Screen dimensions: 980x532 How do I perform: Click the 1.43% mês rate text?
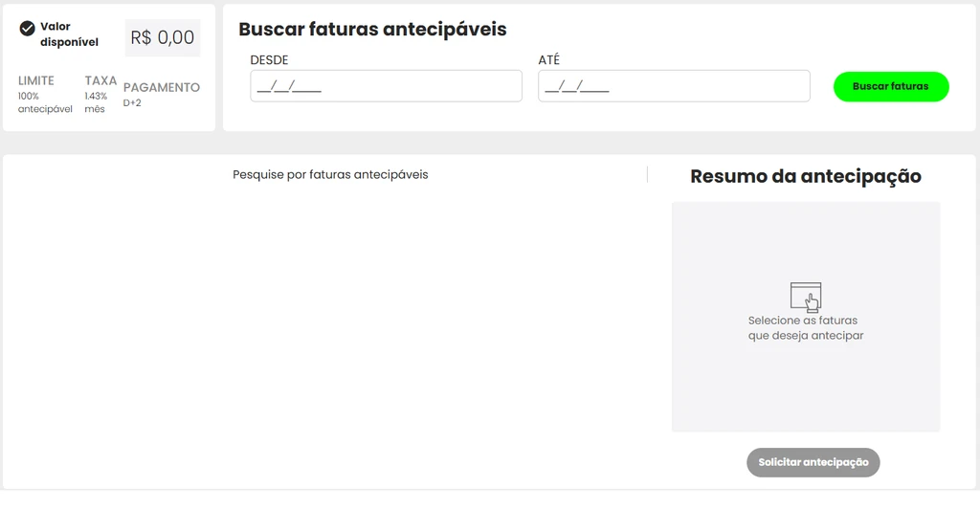click(x=96, y=102)
